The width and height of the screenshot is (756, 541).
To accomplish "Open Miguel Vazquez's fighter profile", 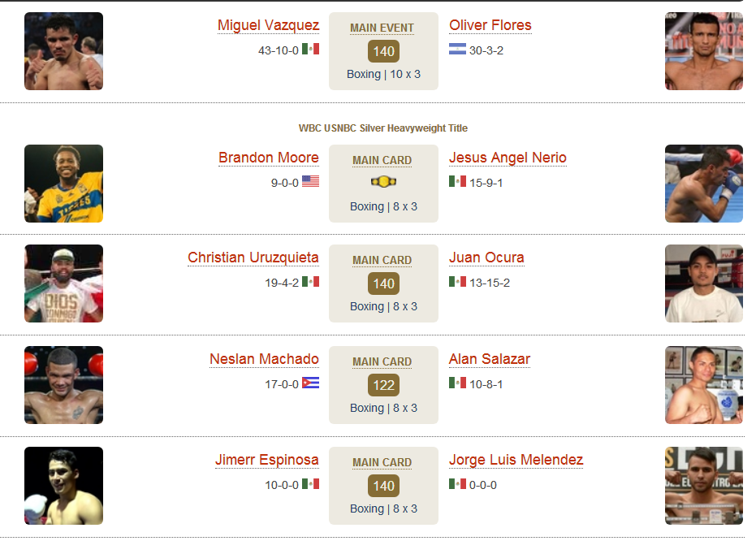I will pyautogui.click(x=268, y=25).
